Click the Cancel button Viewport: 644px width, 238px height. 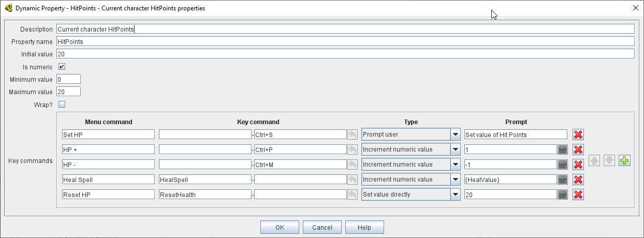[322, 227]
